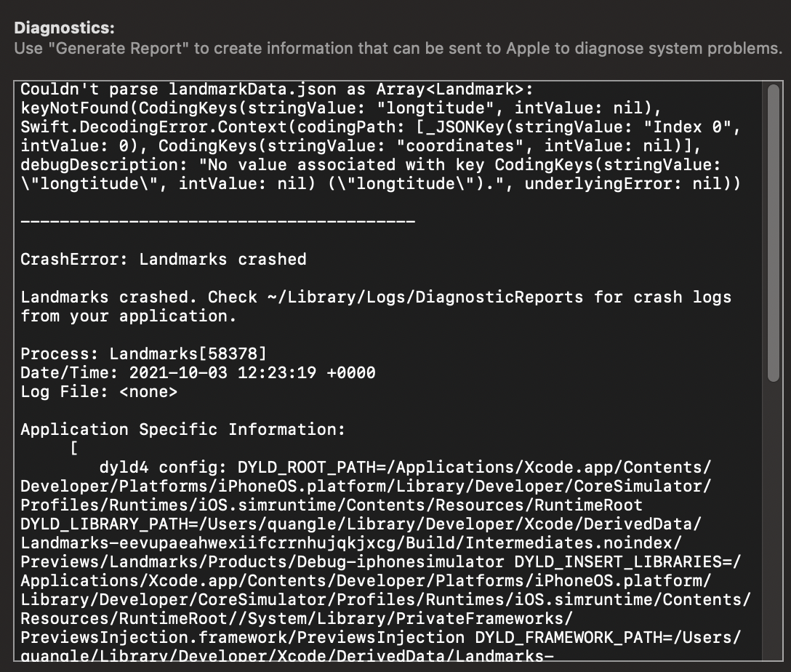
Task: Click the 'debugDescription:' text line
Action: coord(371,165)
